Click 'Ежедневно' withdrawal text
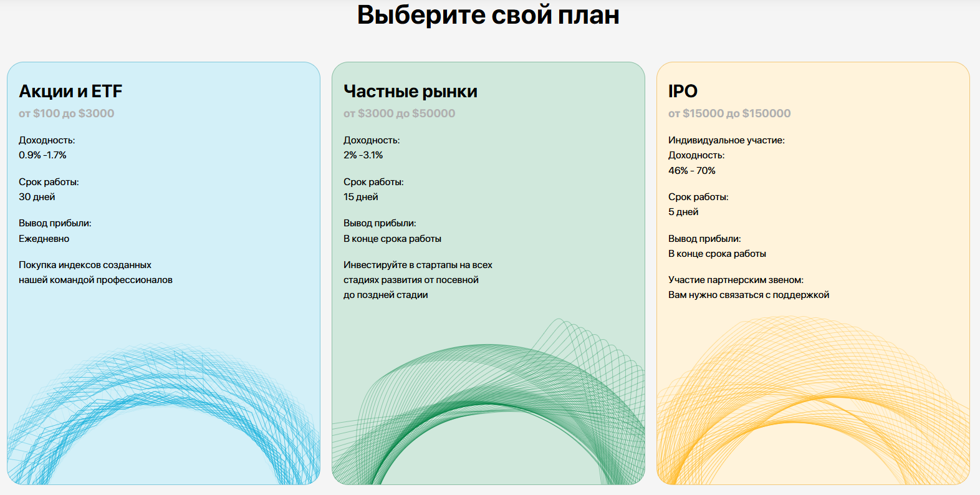 tap(44, 239)
